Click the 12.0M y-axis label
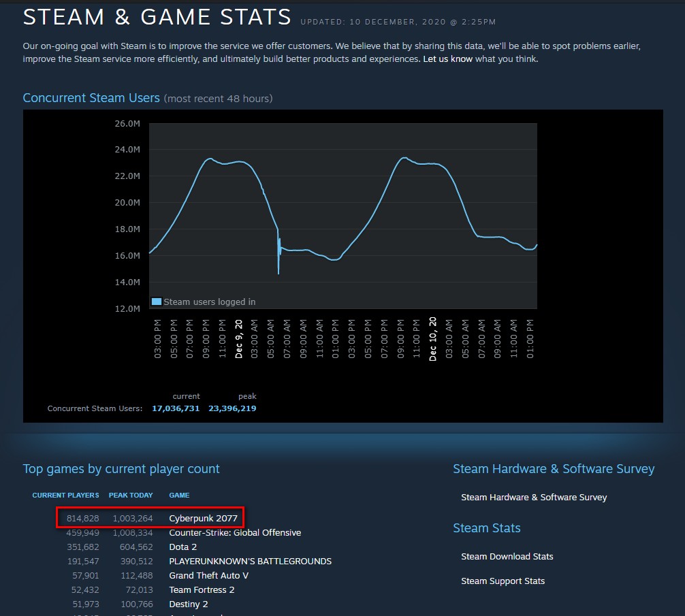 pos(127,308)
